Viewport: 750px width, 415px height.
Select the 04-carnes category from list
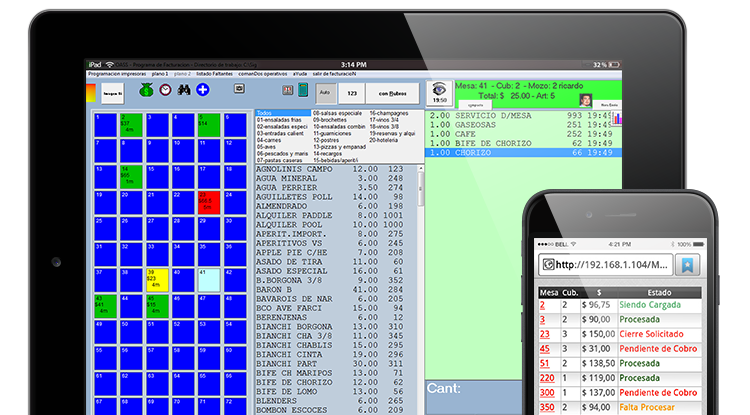(x=270, y=141)
